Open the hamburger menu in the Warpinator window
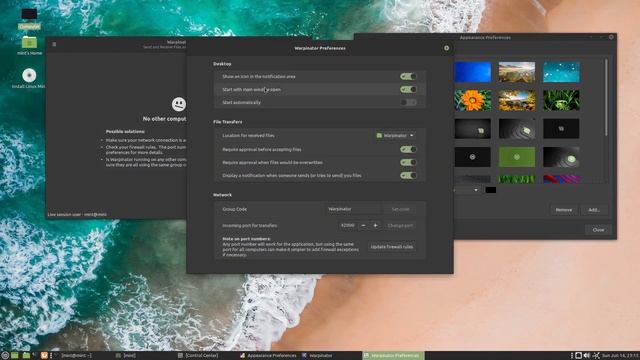This screenshot has height=360, width=640. click(54, 44)
